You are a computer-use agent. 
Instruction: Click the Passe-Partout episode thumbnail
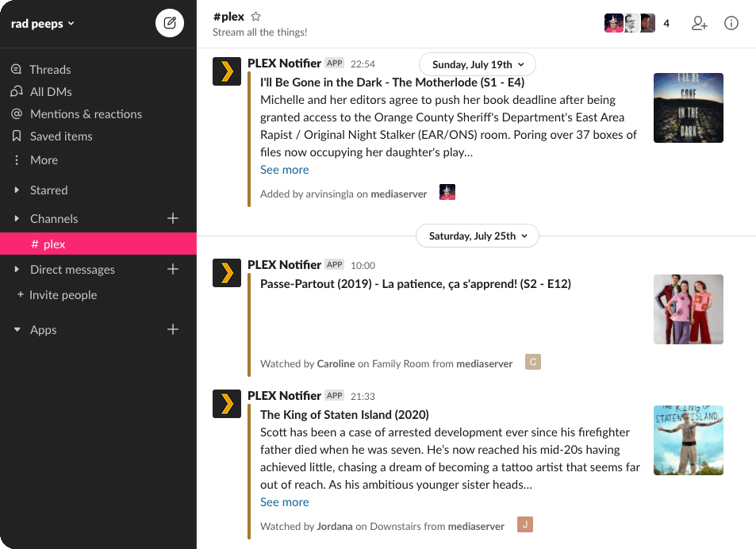(x=687, y=309)
